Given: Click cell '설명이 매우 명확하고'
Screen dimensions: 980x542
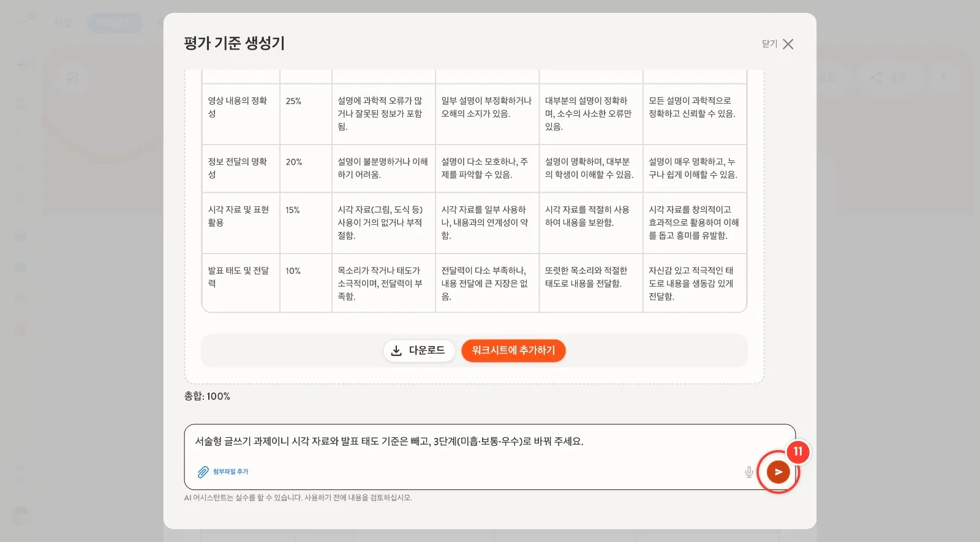Looking at the screenshot, I should 695,168.
